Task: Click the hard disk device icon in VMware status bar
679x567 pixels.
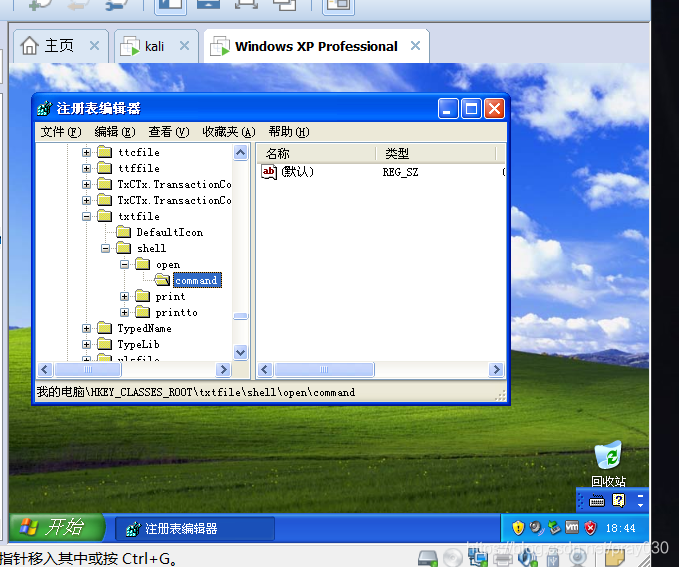Action: (x=428, y=558)
